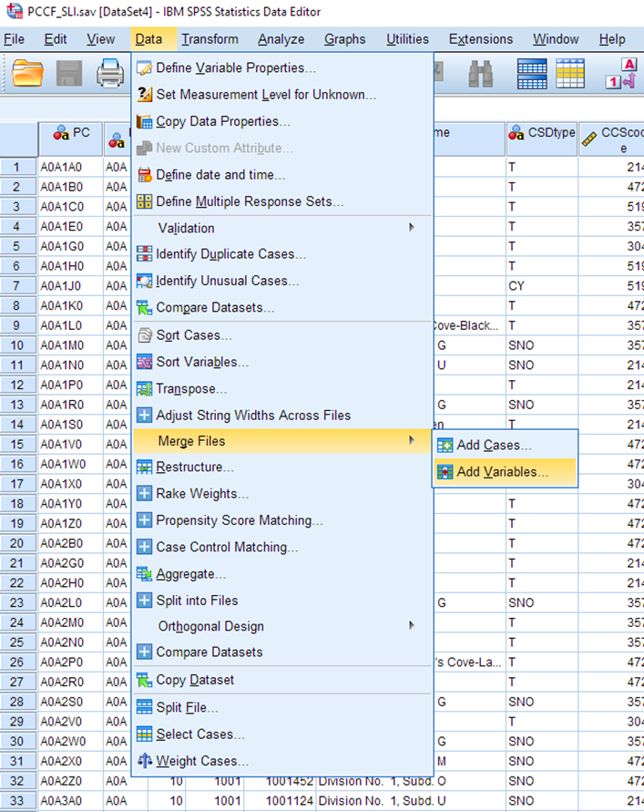Click the Define Multiple Response Sets icon
The height and width of the screenshot is (812, 644).
[145, 201]
